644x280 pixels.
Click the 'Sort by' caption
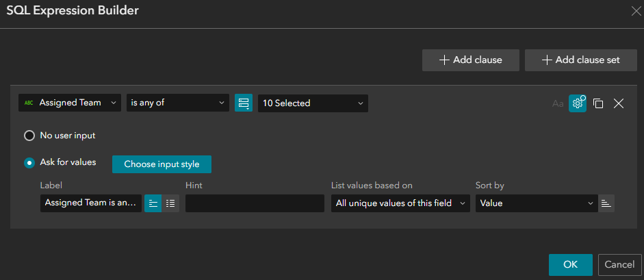(489, 186)
